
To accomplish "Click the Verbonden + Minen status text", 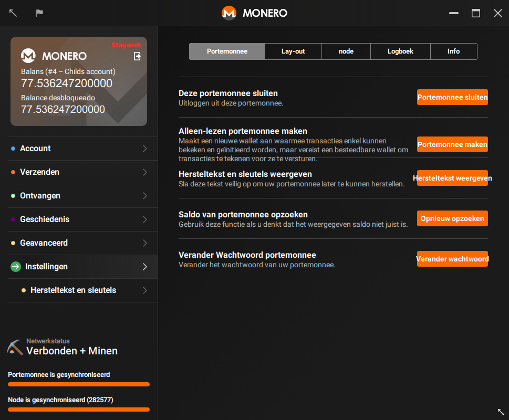I will (x=72, y=351).
